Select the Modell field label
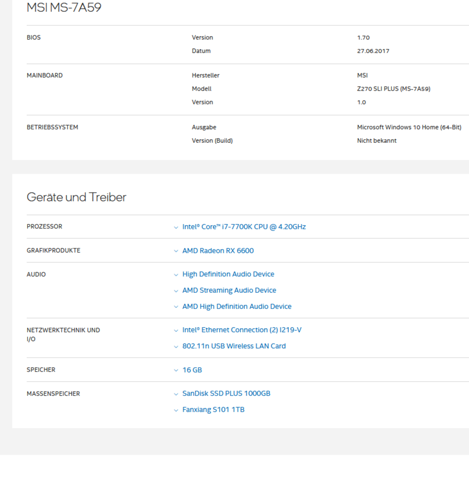Viewport: 469px width, 480px height. 201,89
